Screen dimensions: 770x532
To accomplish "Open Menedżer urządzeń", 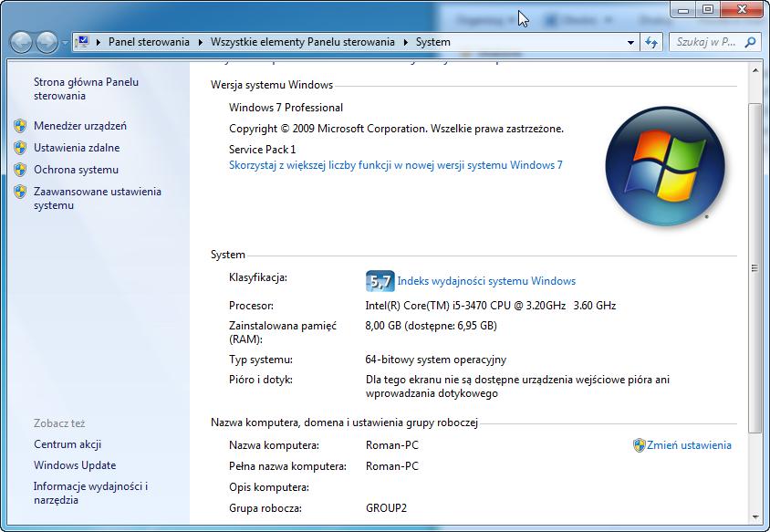I will [80, 126].
